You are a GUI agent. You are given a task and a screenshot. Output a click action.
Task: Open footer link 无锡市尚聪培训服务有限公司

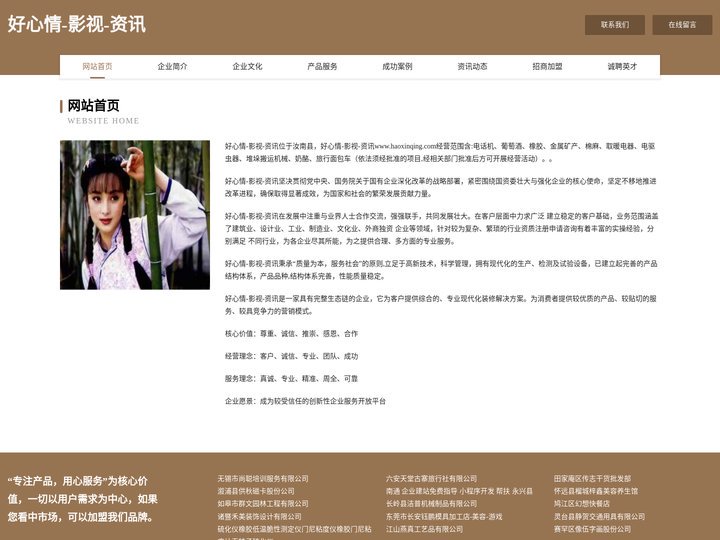263,478
